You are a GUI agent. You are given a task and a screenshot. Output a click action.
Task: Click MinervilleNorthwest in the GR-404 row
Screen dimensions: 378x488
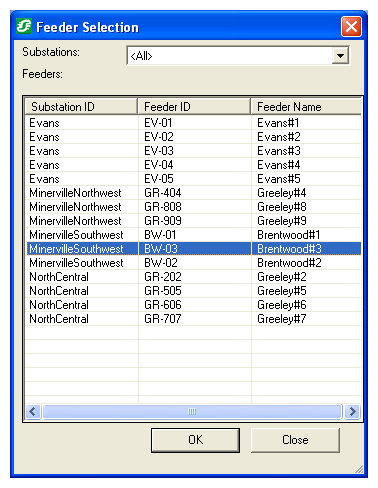[75, 193]
